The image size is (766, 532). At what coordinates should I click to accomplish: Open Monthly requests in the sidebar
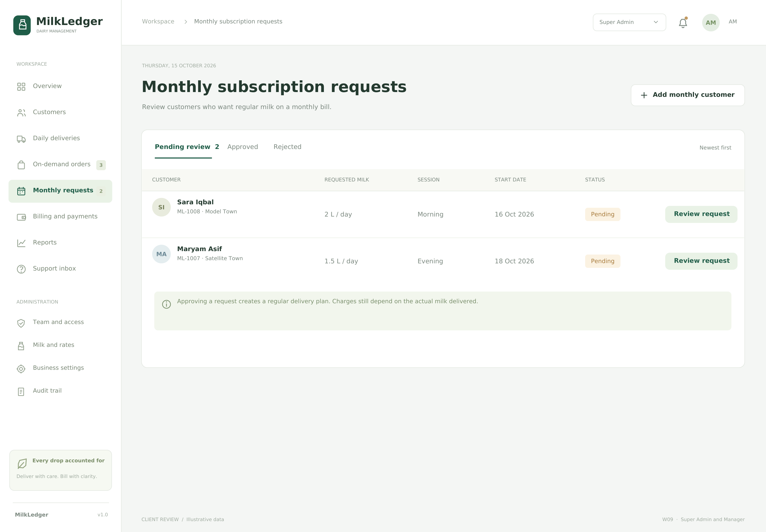[x=60, y=191]
